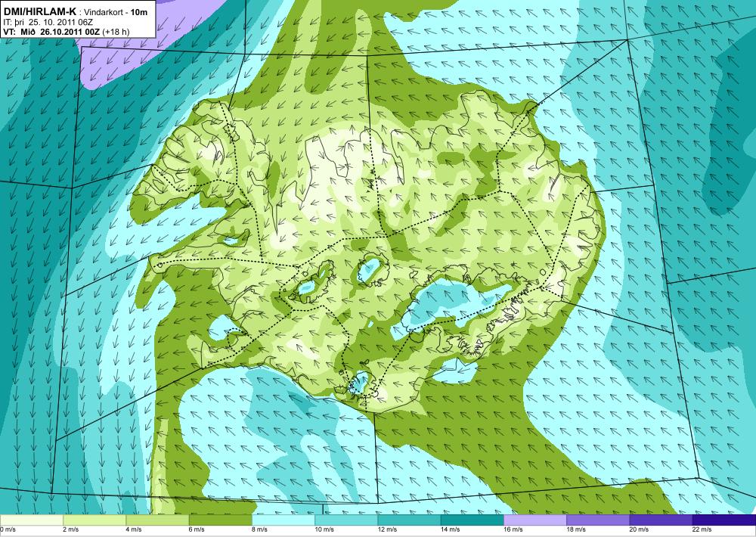Click the '12 m/s' legend label
This screenshot has height=537, width=756.
387,529
